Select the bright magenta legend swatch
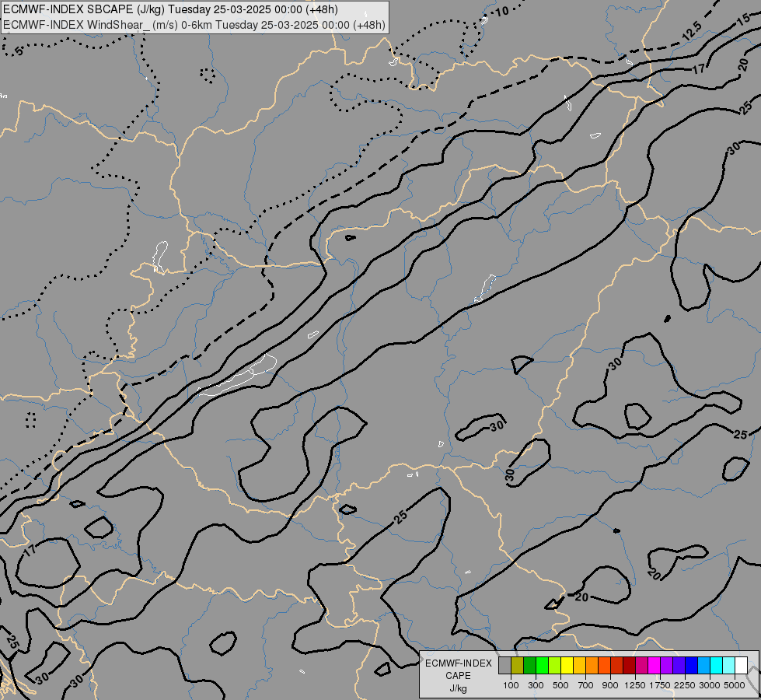The image size is (761, 700). click(x=655, y=666)
